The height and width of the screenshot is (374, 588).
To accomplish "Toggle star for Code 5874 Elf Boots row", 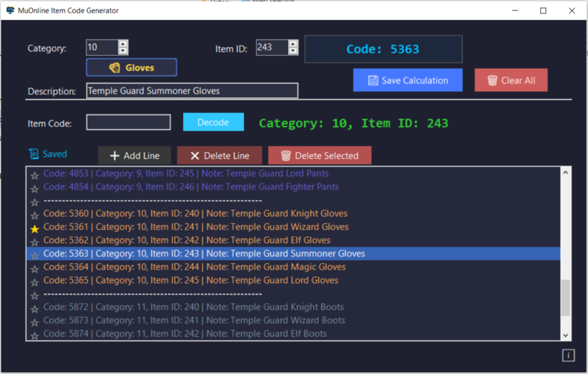I will [x=35, y=335].
